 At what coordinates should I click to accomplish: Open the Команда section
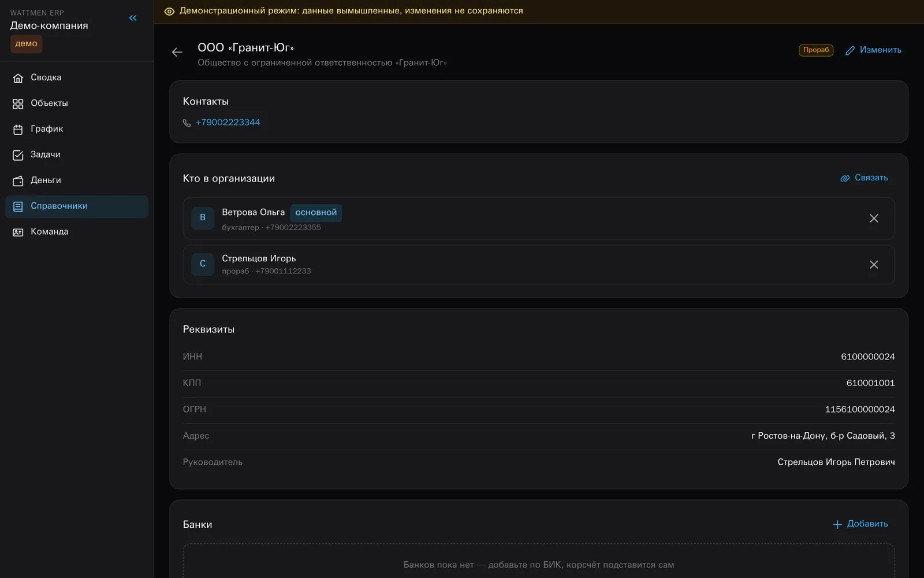[x=77, y=232]
